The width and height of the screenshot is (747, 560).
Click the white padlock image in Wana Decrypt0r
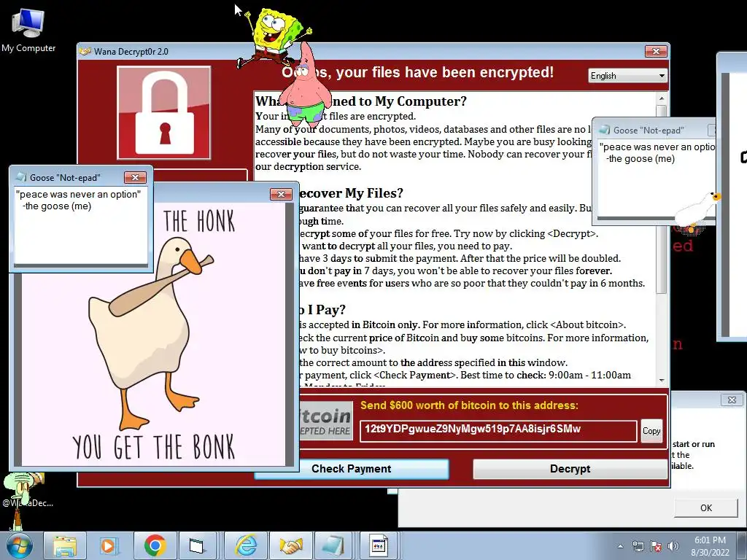pos(164,113)
